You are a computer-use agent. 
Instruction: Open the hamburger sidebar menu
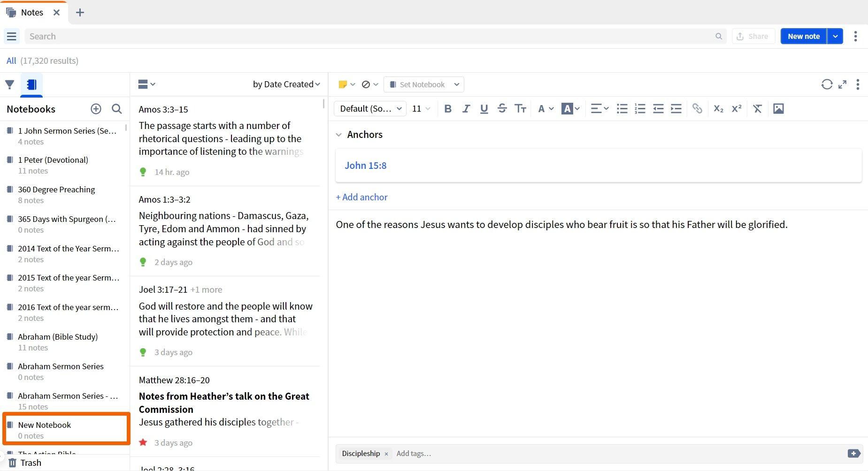12,36
